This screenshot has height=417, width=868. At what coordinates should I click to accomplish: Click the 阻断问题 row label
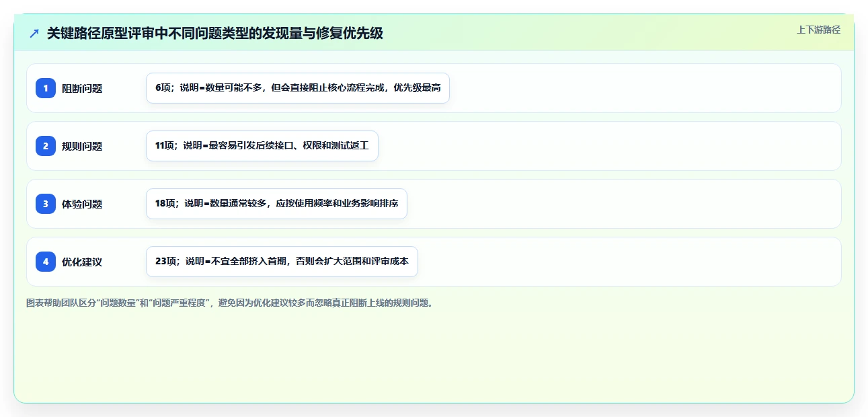click(x=82, y=88)
